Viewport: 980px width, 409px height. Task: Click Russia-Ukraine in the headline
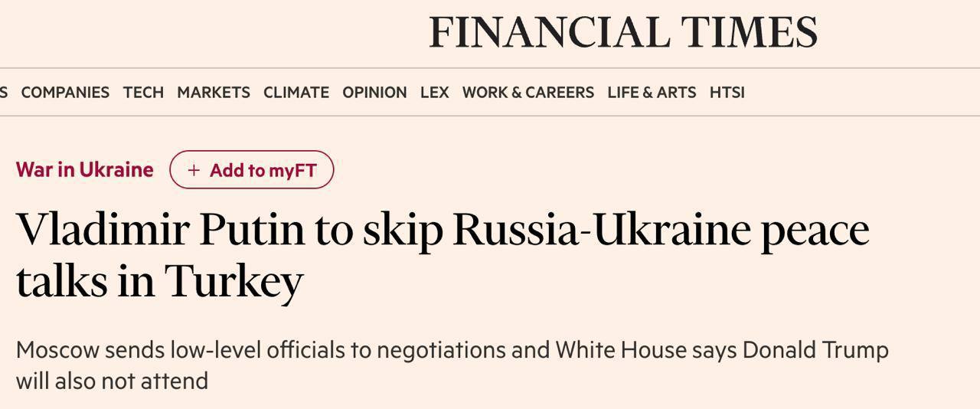tap(601, 230)
